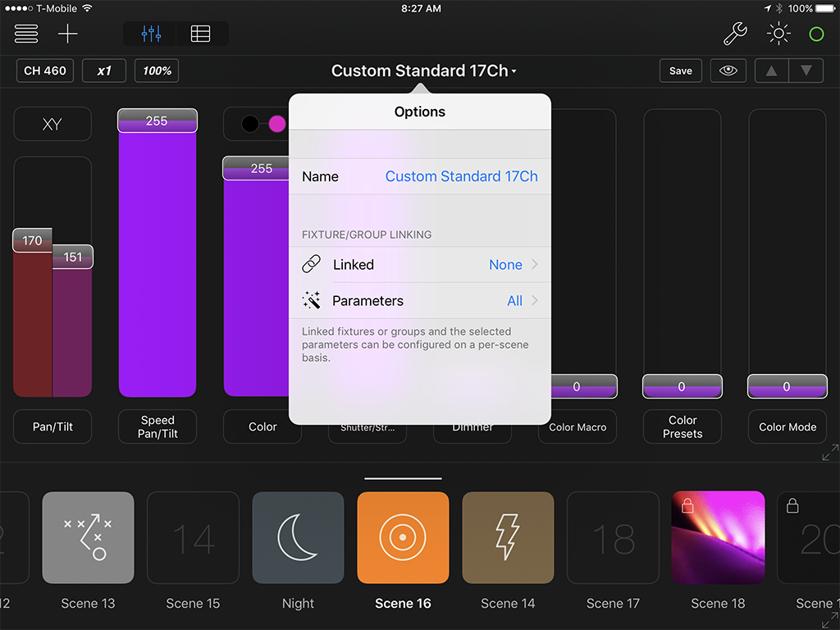Grab the Tilt slider handle at 151

point(73,257)
